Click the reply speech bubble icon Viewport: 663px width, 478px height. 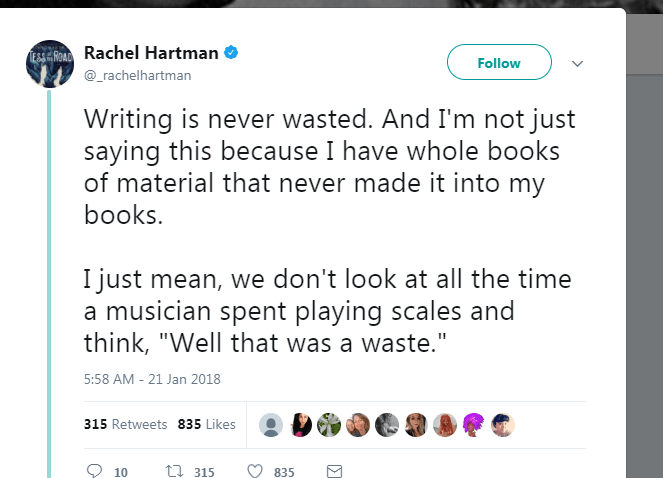tap(96, 471)
